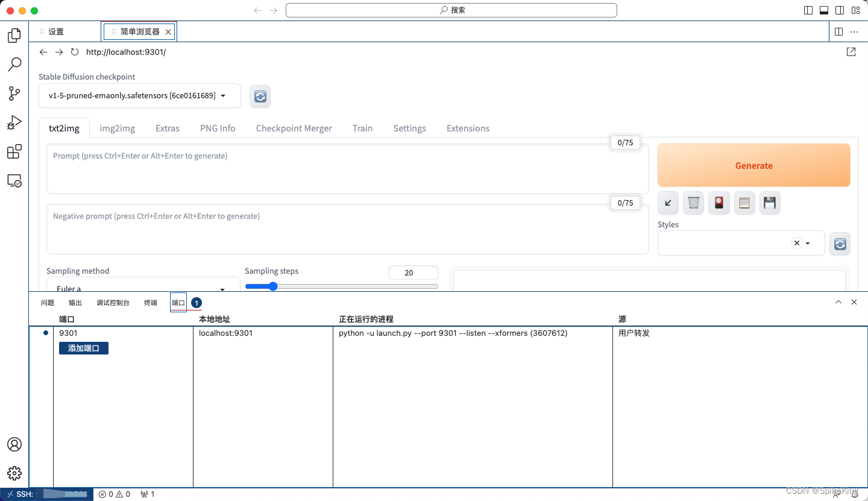Click the title bar 搜索 field
Viewport: 868px width, 501px height.
click(x=451, y=10)
